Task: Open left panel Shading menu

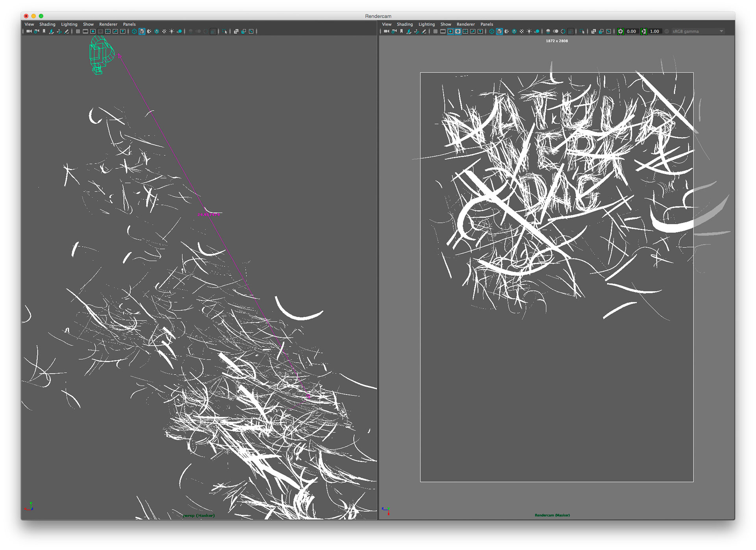Action: point(47,24)
